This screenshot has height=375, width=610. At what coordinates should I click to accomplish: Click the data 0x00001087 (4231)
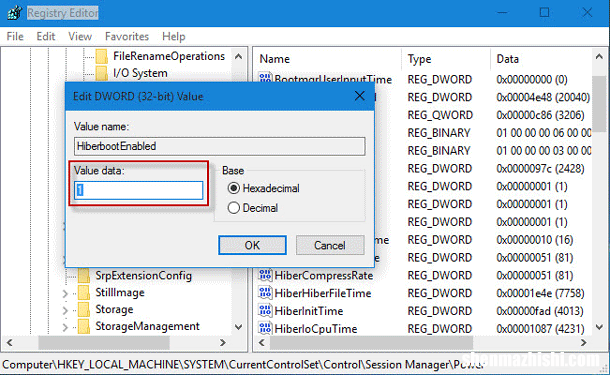540,329
